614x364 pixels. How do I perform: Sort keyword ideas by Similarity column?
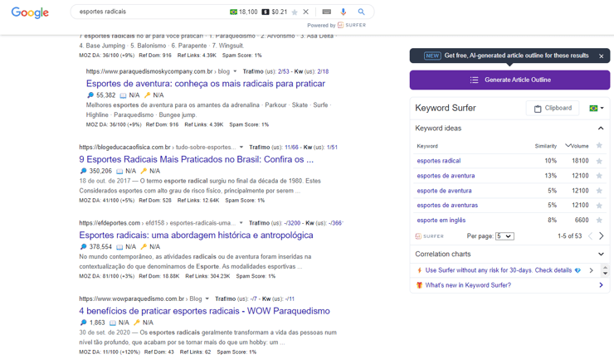click(x=546, y=146)
